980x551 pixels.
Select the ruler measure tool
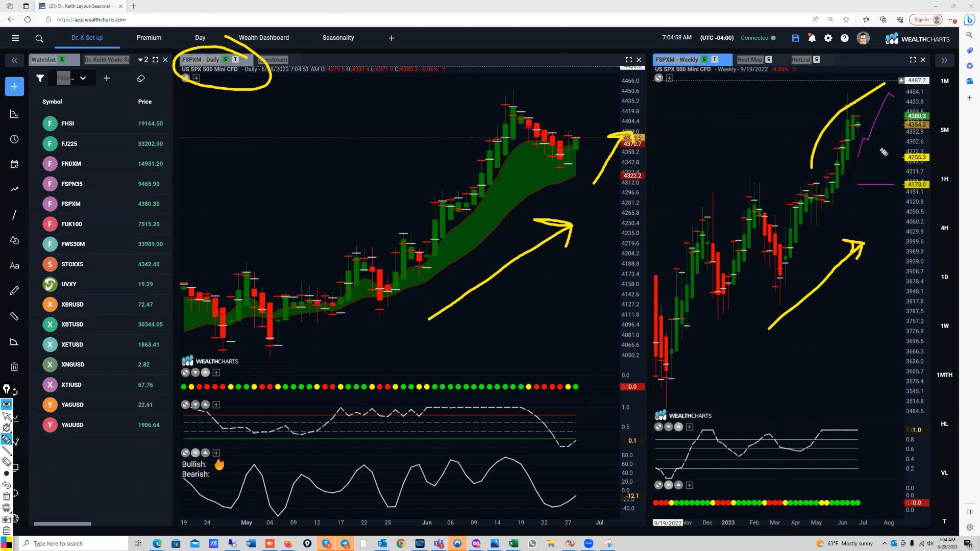(14, 316)
